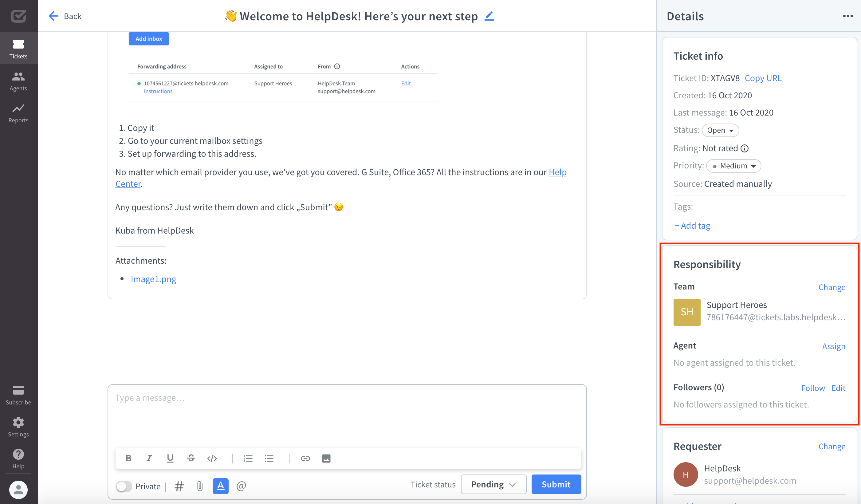This screenshot has width=861, height=504.
Task: Open the Tickets section
Action: (18, 49)
